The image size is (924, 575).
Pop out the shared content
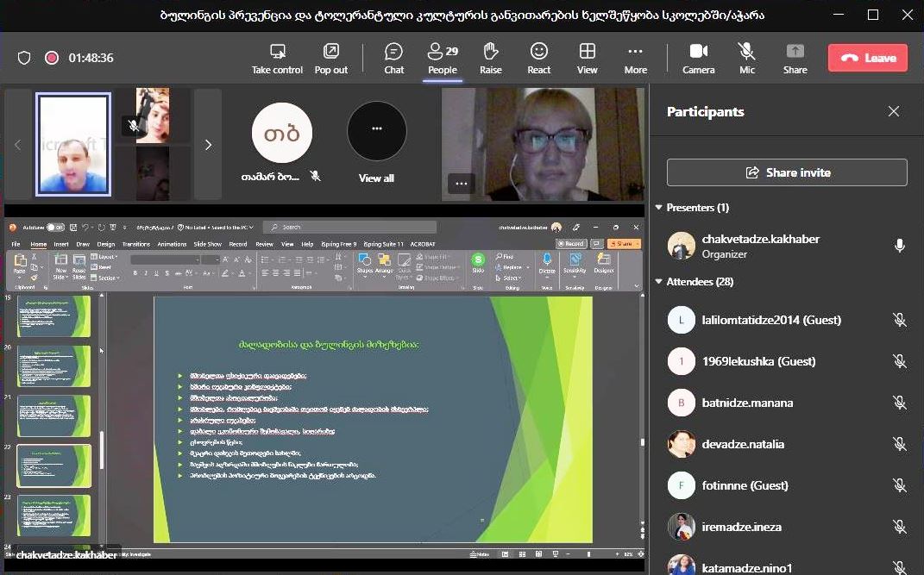[330, 59]
